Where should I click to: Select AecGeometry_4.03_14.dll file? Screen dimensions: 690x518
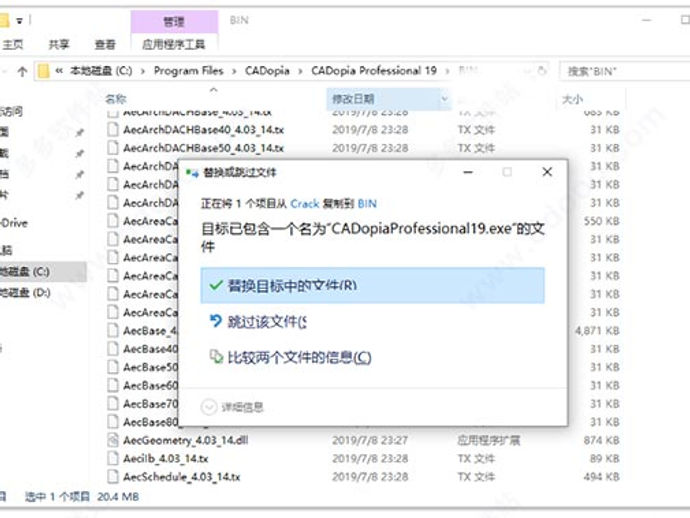tap(185, 440)
